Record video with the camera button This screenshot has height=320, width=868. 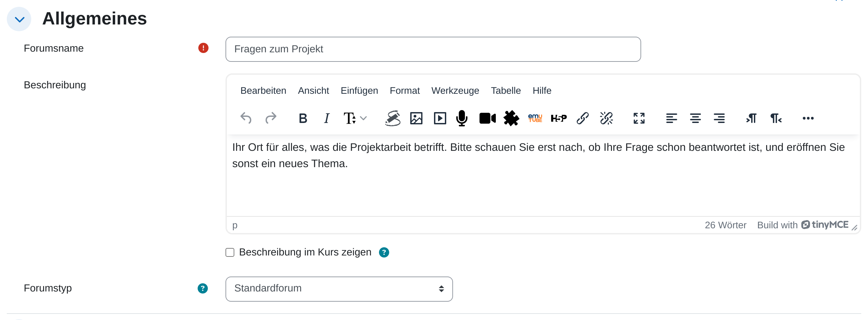pos(488,118)
